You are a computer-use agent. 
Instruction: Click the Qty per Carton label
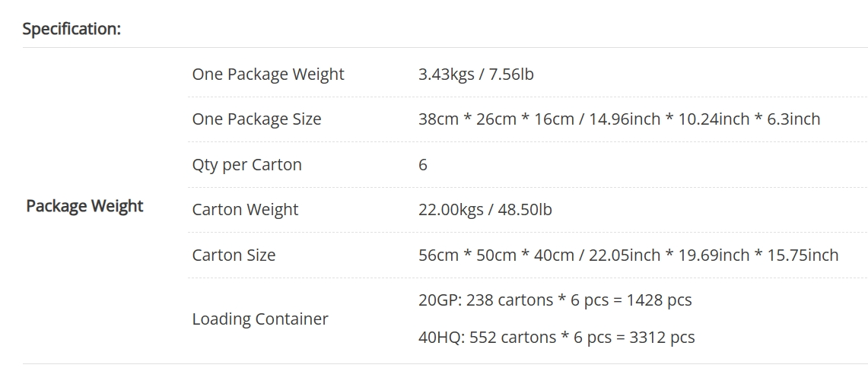(x=247, y=164)
